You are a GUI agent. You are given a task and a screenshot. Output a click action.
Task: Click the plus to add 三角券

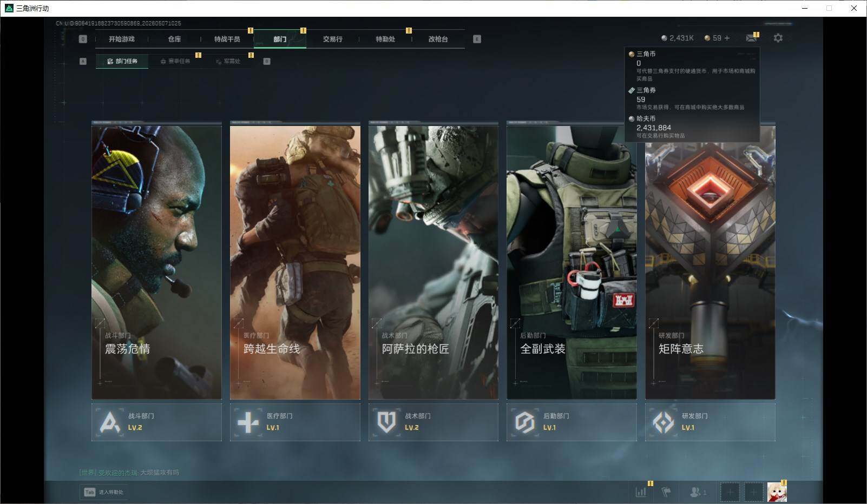(727, 38)
